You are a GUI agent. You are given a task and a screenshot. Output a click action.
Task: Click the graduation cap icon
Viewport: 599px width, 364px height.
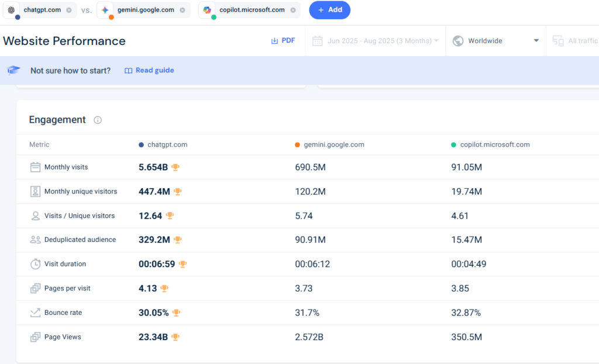click(x=13, y=70)
